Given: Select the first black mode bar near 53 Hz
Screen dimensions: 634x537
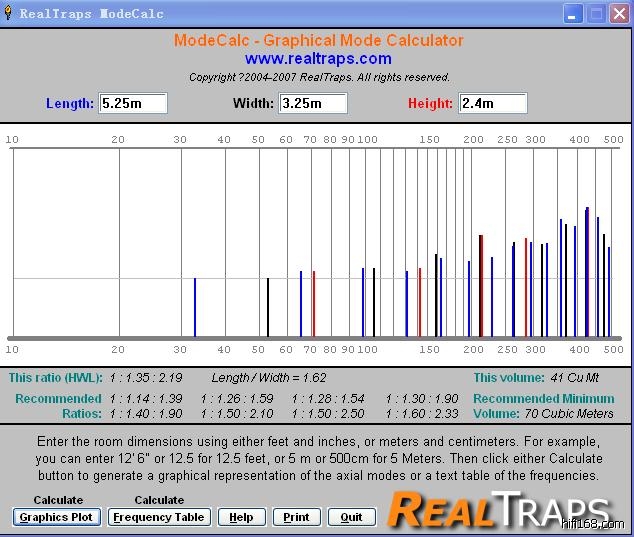Looking at the screenshot, I should click(268, 307).
